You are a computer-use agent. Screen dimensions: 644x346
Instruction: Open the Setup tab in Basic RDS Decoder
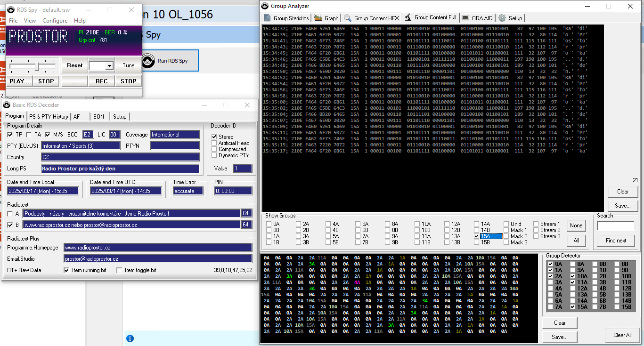pos(120,117)
